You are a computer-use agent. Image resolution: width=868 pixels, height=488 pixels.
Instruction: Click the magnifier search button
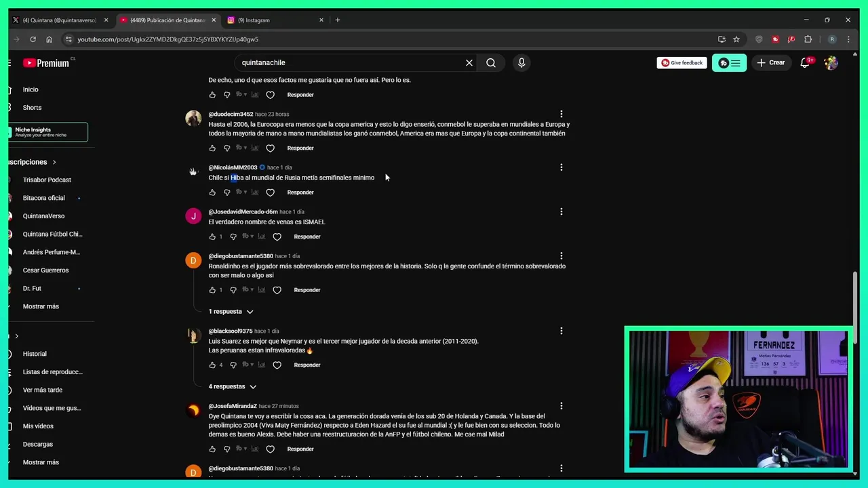[491, 62]
